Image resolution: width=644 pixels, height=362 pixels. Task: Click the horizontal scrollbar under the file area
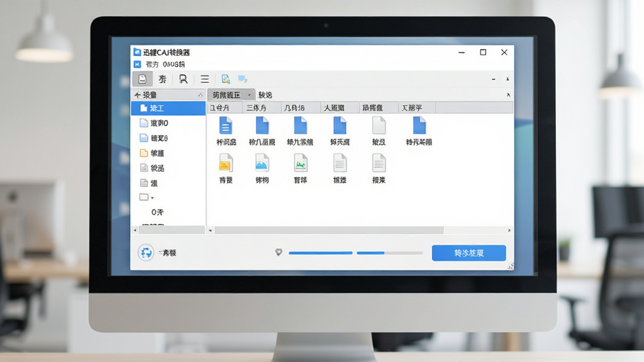(329, 230)
